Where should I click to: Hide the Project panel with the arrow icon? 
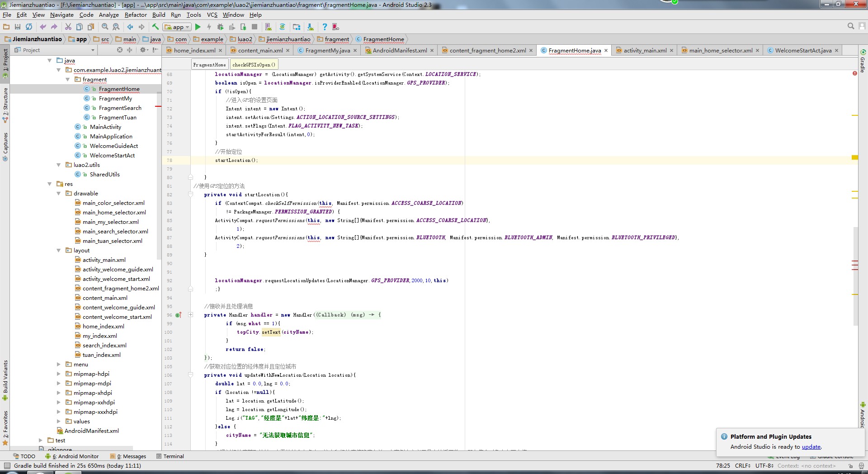156,50
